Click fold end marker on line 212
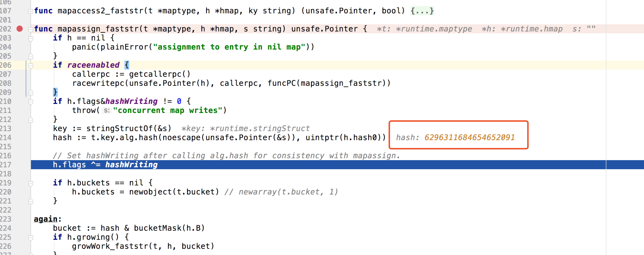The image size is (644, 255). [31, 120]
